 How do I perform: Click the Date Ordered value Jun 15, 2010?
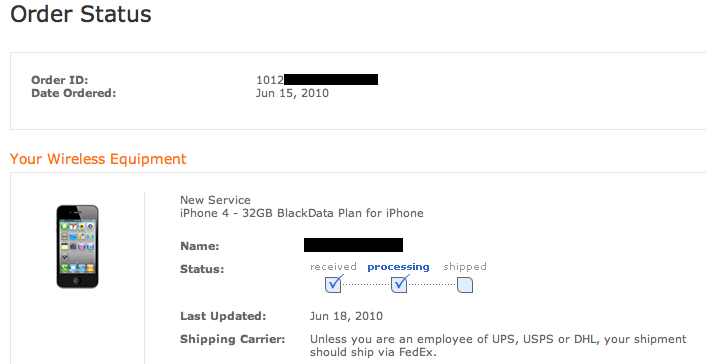click(292, 93)
